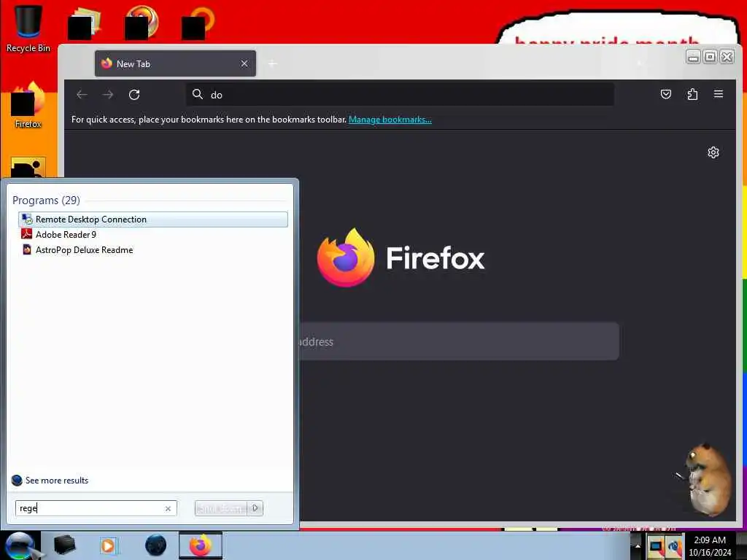Image resolution: width=747 pixels, height=560 pixels.
Task: Open the Firefox desktop shortcut
Action: pos(28,105)
